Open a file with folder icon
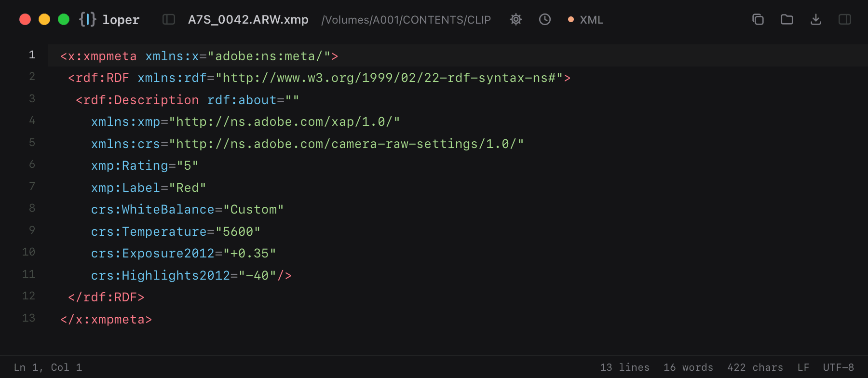Viewport: 868px width, 378px height. [787, 19]
